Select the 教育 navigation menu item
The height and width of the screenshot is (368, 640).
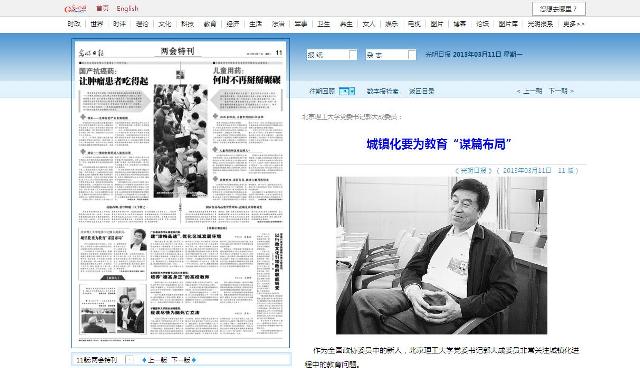[210, 24]
